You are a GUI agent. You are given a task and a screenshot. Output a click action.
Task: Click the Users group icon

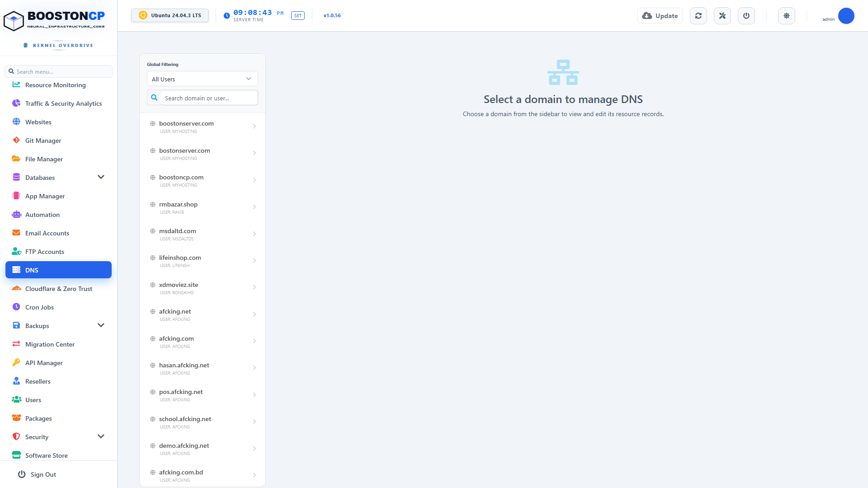pos(16,400)
